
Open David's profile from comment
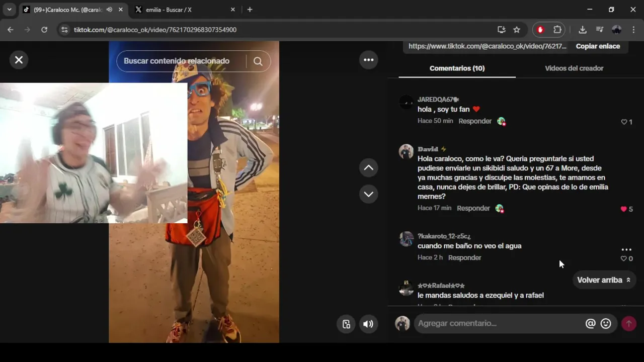click(x=432, y=149)
